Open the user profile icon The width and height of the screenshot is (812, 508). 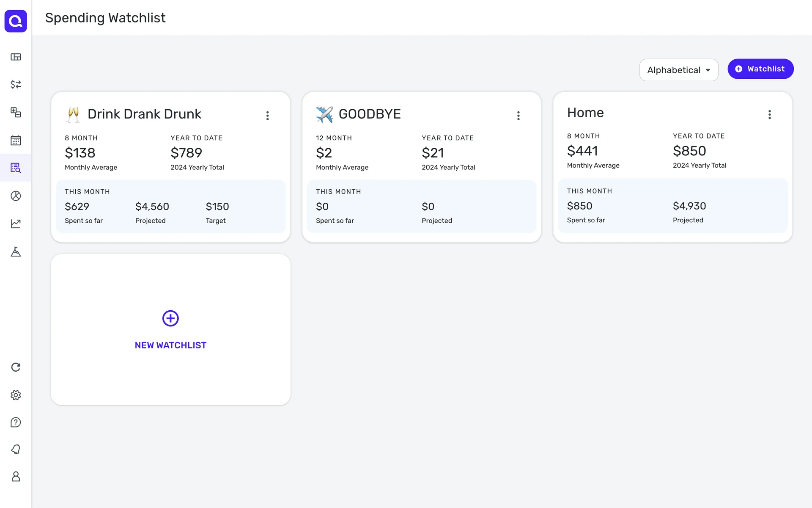(16, 477)
